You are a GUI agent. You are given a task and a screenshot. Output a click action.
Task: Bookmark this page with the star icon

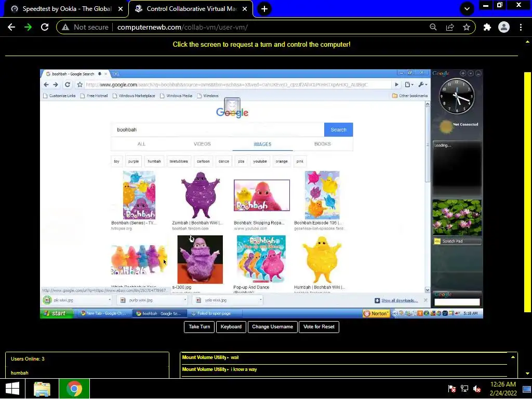[467, 27]
